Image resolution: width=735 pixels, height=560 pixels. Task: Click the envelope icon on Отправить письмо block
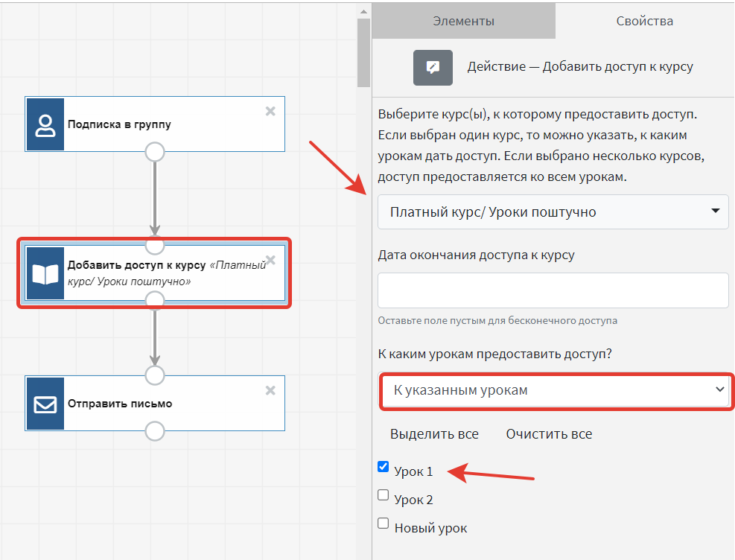45,404
